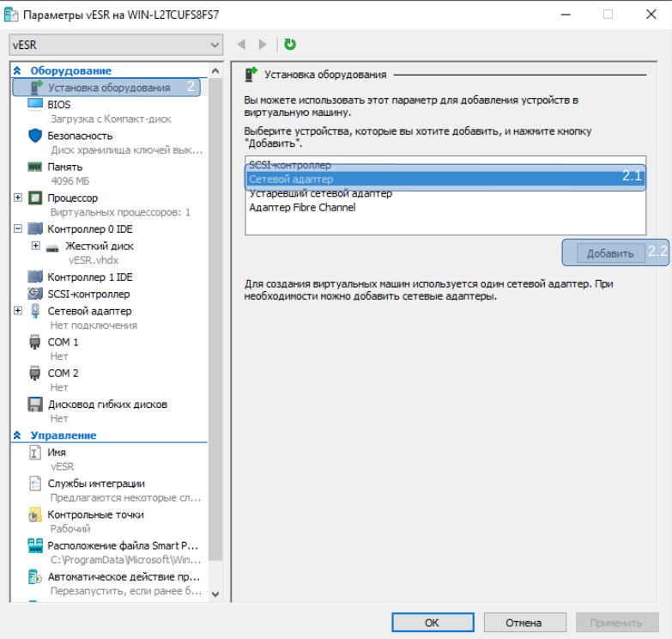Viewport: 672px width, 639px height.
Task: Collapse the Контроллер 0 IDE node
Action: click(x=18, y=228)
